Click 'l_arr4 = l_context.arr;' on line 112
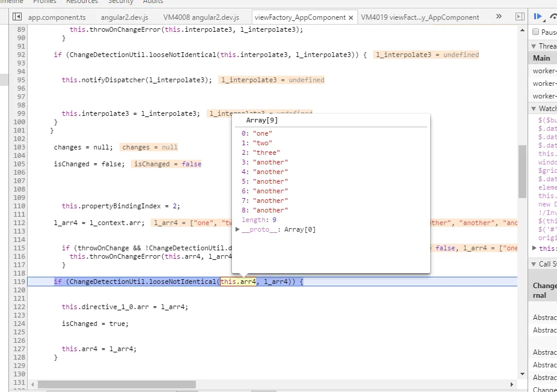This screenshot has height=392, width=557. (x=99, y=223)
